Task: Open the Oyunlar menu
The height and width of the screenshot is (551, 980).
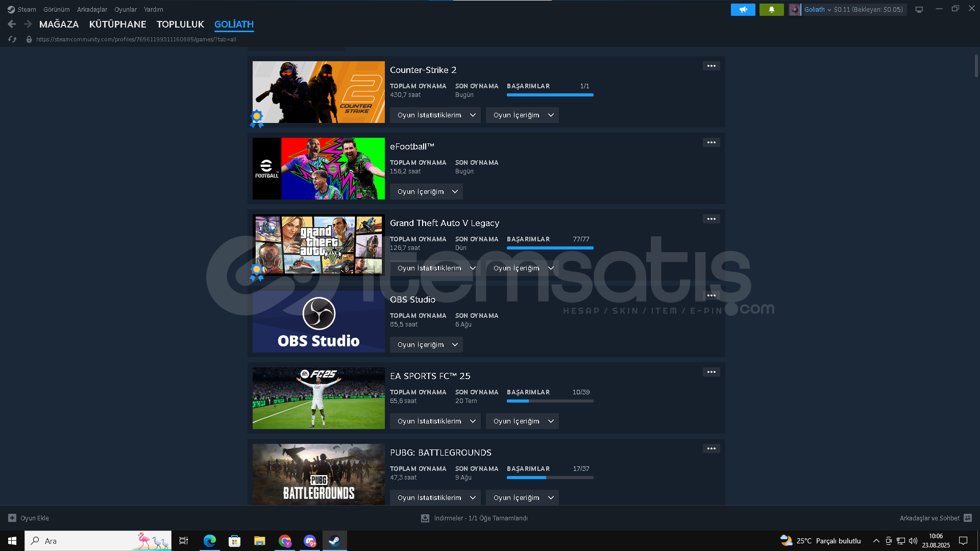Action: (126, 9)
